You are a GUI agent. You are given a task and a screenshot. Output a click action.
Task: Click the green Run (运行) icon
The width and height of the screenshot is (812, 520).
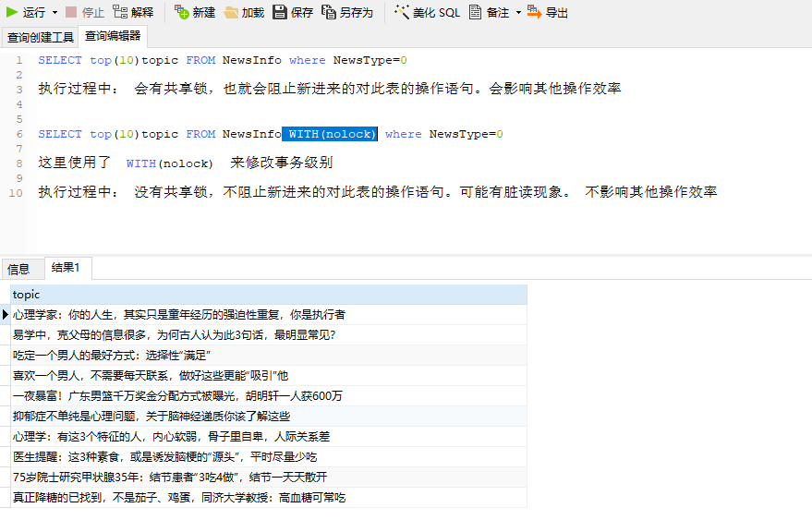[12, 12]
